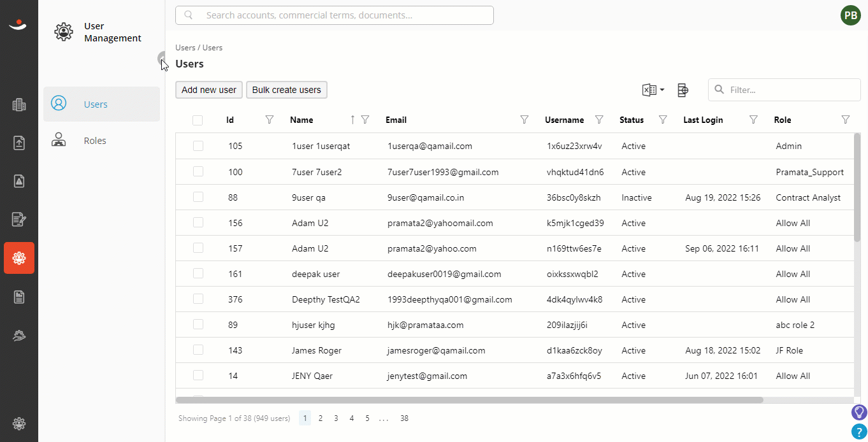868x442 pixels.
Task: Click the Add new user button
Action: pos(209,90)
